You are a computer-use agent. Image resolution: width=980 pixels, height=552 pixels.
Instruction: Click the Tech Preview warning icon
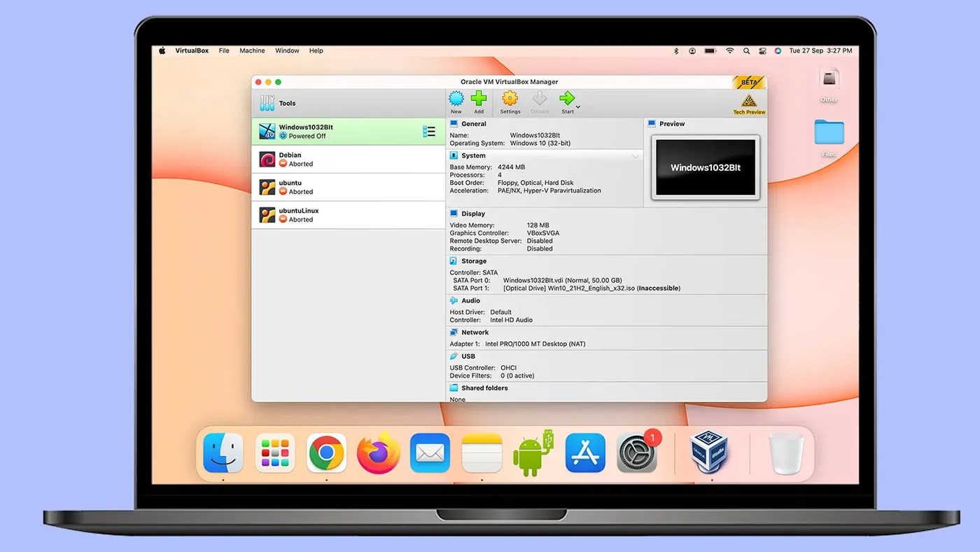(749, 102)
